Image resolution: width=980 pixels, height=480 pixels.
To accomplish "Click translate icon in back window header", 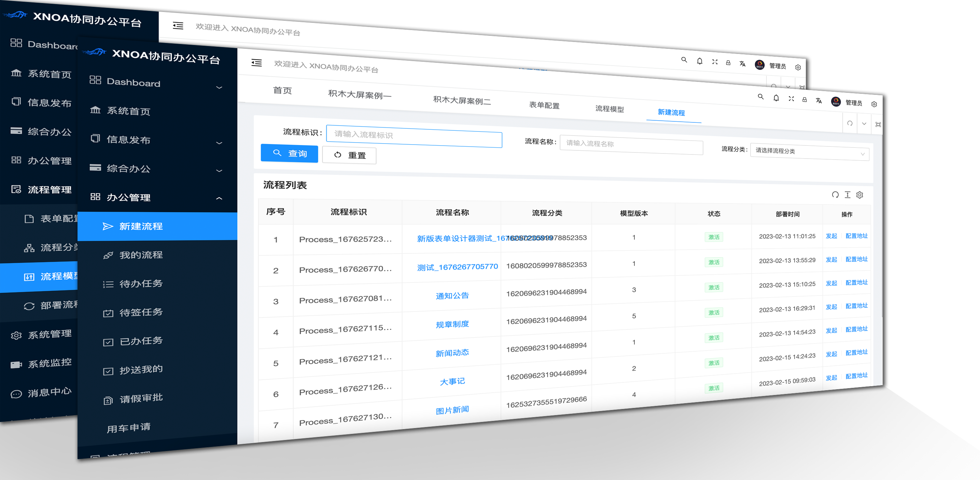I will 742,63.
